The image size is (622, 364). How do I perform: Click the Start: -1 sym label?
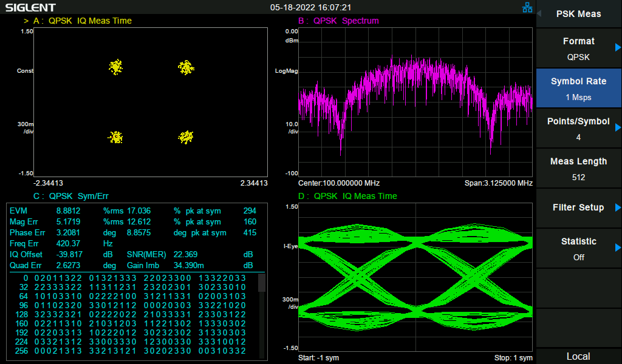[x=318, y=358]
